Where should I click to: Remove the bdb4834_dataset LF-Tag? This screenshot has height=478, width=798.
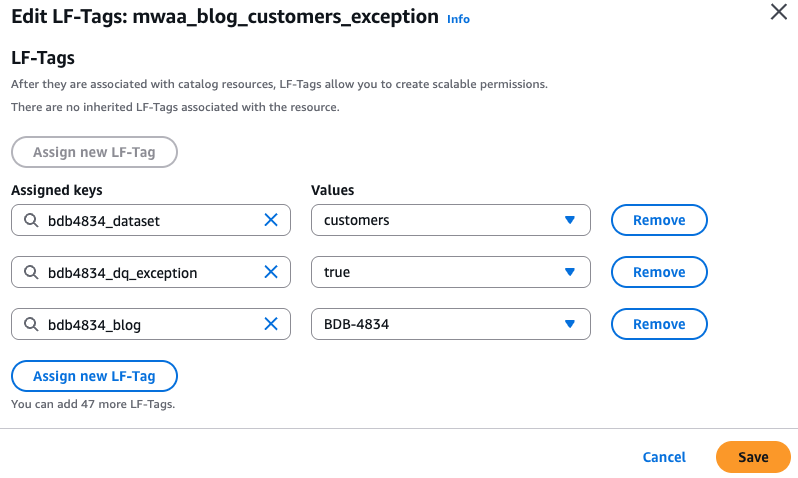click(659, 220)
